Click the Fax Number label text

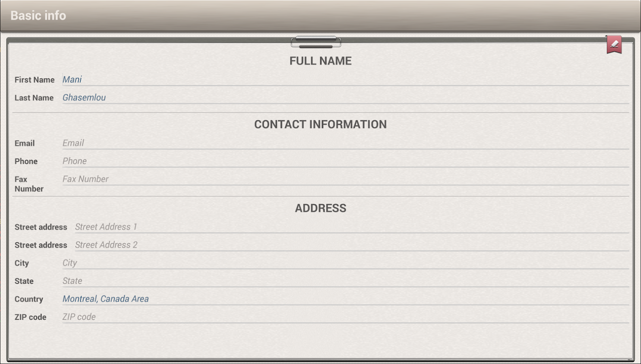[29, 184]
